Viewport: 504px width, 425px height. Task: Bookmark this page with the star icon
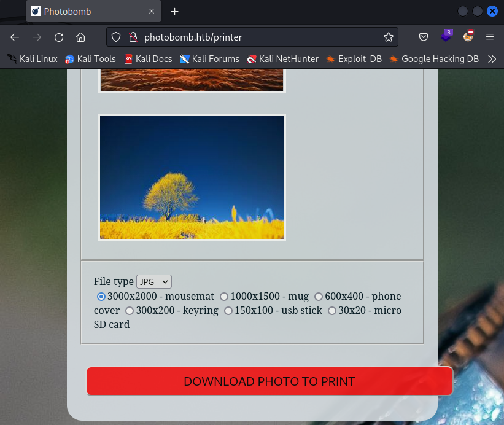(388, 37)
